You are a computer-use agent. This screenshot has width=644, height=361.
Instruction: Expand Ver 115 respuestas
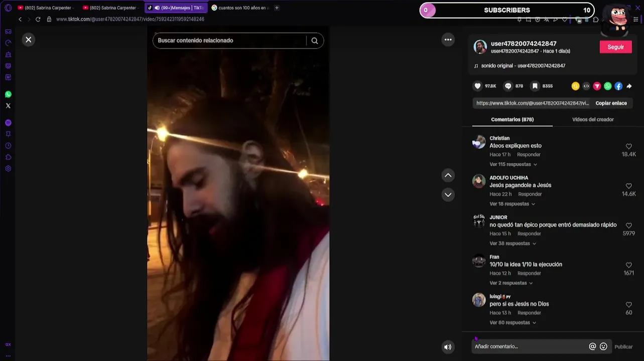pos(513,164)
